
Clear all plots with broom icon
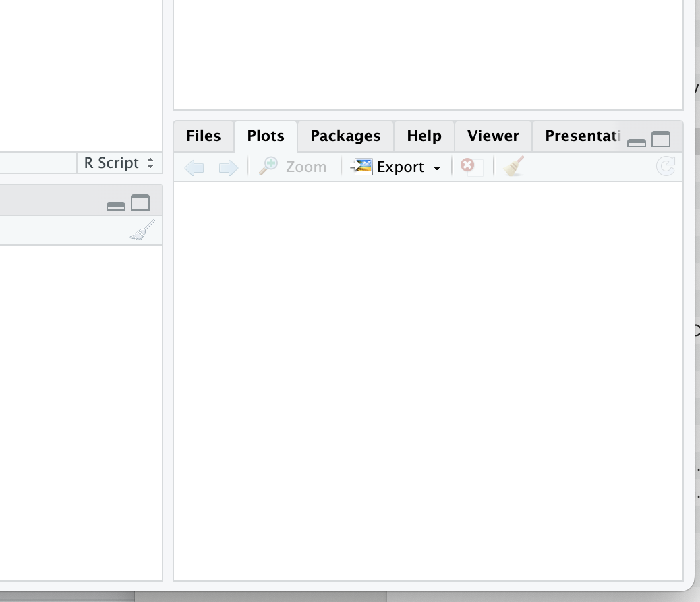click(514, 167)
